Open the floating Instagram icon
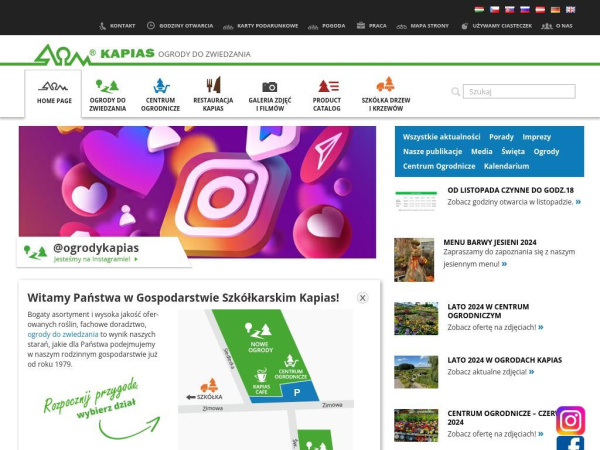600x450 pixels. coord(570,421)
